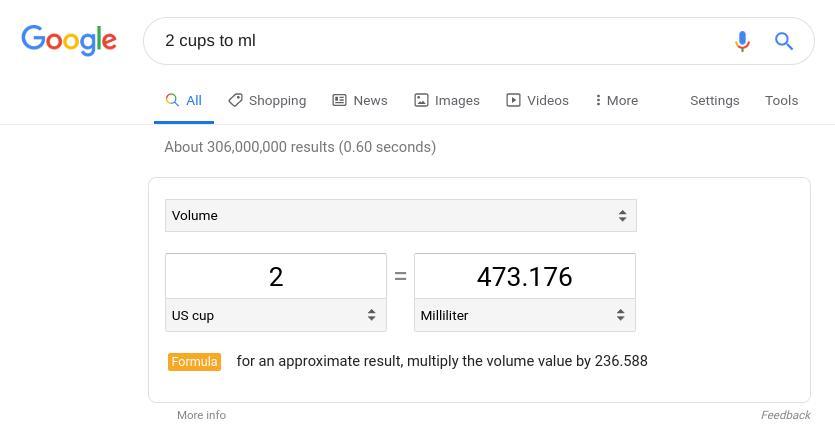Click the voice search microphone icon
This screenshot has width=835, height=429.
[742, 41]
